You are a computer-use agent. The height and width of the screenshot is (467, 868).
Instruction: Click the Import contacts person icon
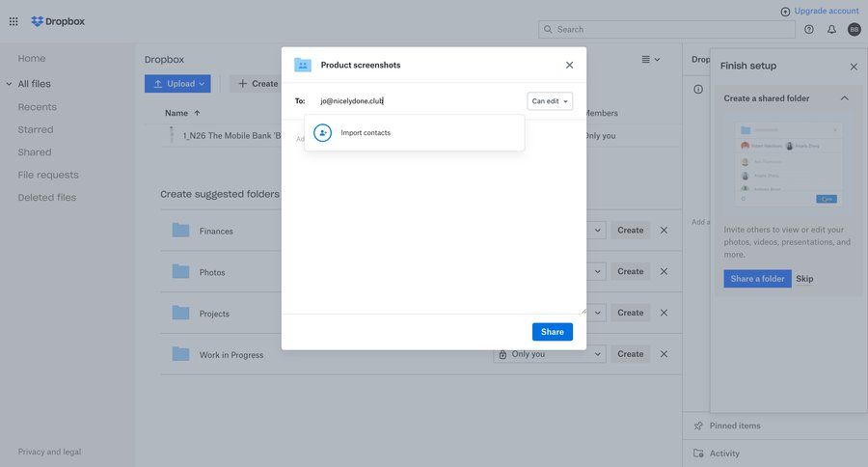323,133
